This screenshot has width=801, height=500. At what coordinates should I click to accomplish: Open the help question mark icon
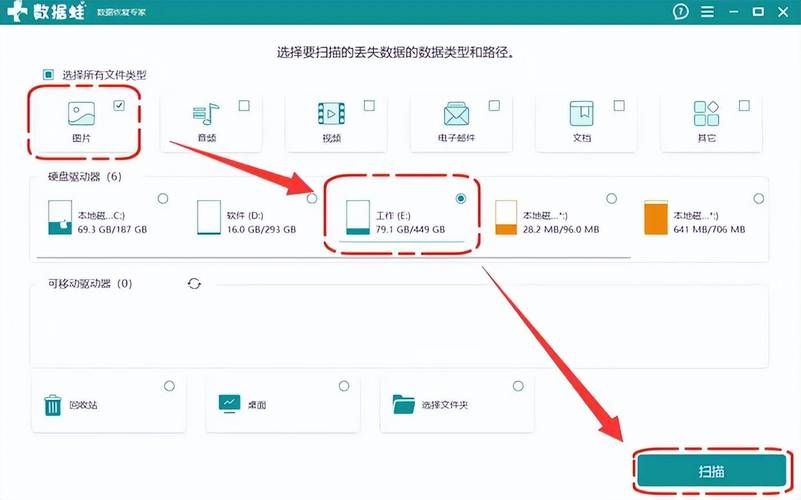[x=680, y=11]
